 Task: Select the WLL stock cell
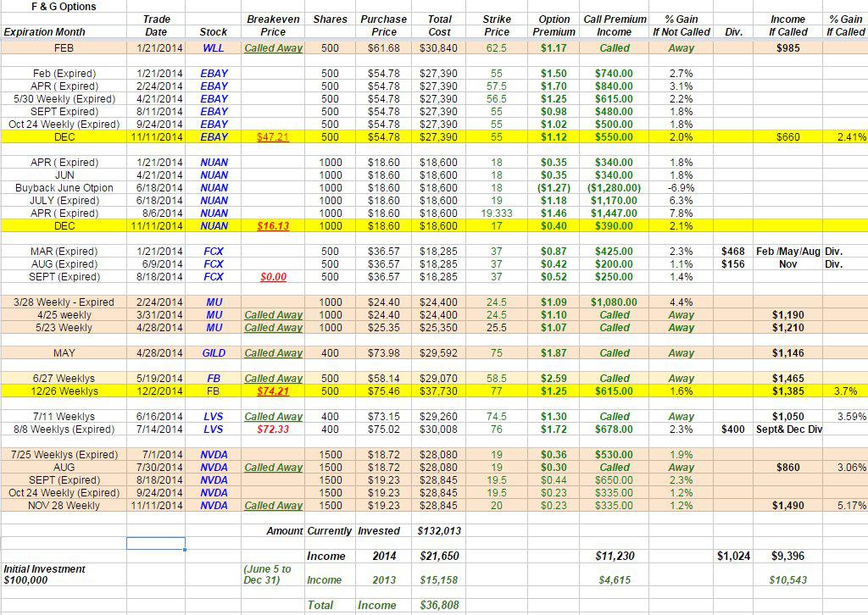click(x=213, y=48)
